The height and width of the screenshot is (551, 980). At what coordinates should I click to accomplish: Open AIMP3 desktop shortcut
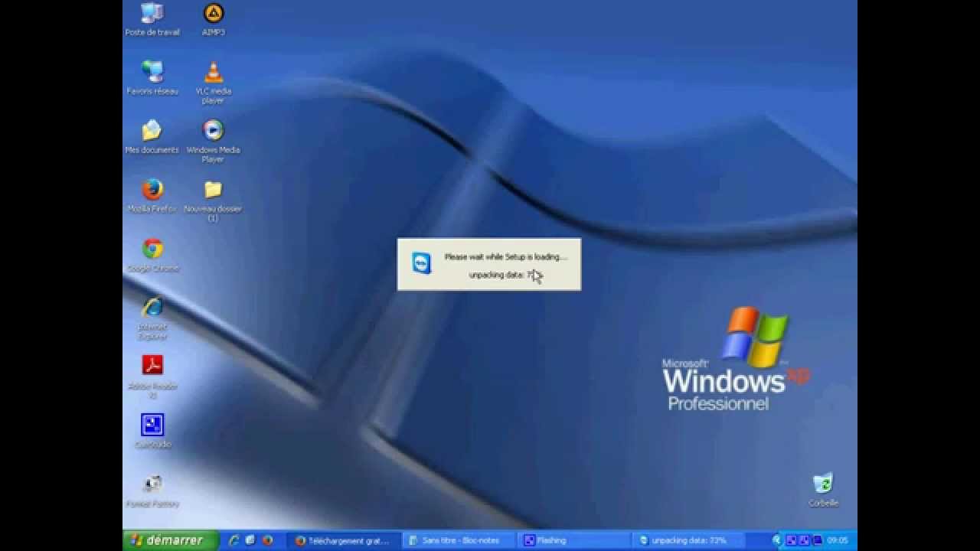point(213,20)
